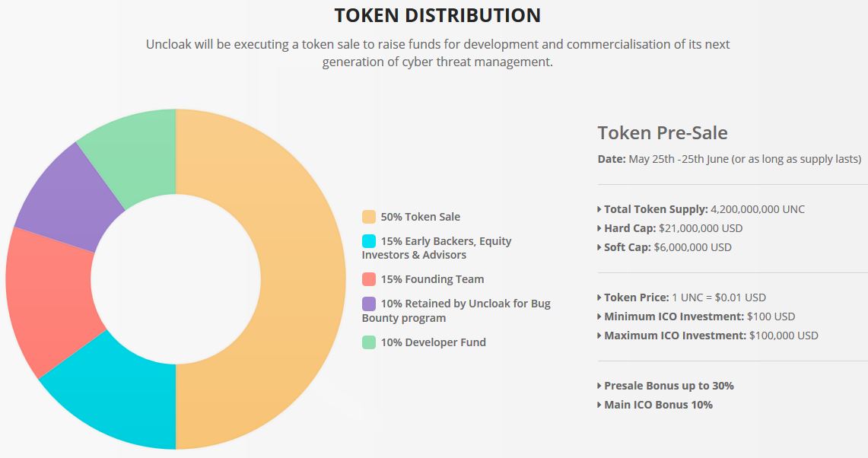The height and width of the screenshot is (458, 868).
Task: Click the arrow bullet beside Soft Cap
Action: click(599, 247)
